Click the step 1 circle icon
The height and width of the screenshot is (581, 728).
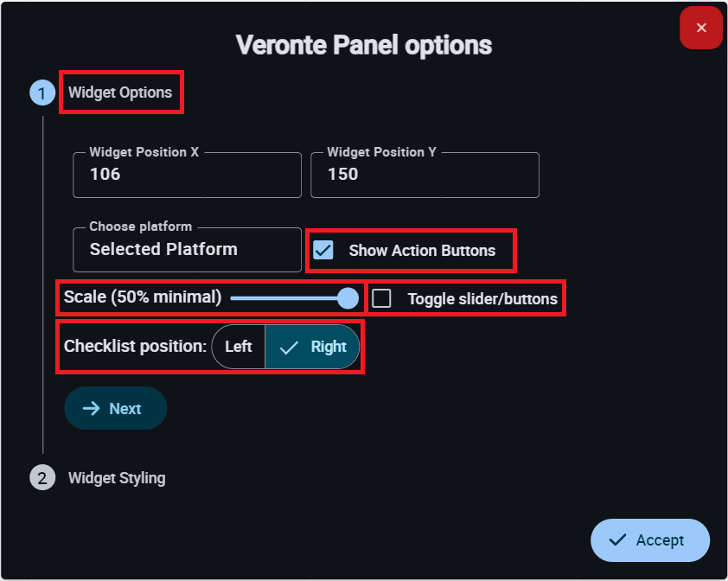[x=42, y=93]
